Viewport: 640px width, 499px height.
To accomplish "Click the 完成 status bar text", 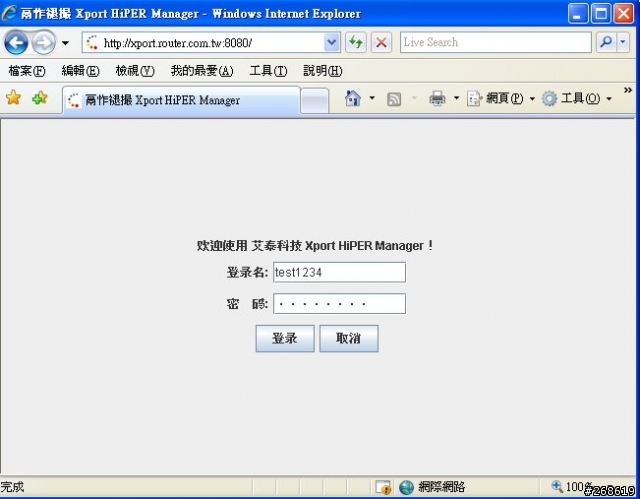I will tap(12, 487).
